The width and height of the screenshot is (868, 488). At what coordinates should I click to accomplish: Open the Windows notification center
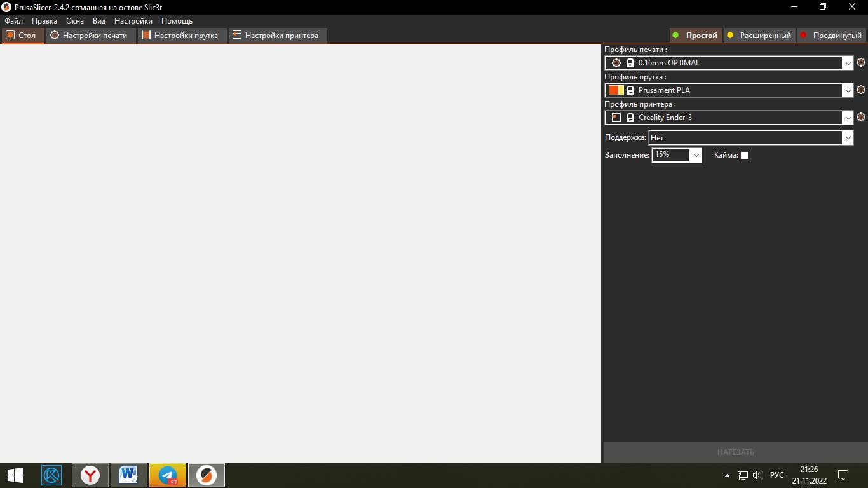(844, 475)
